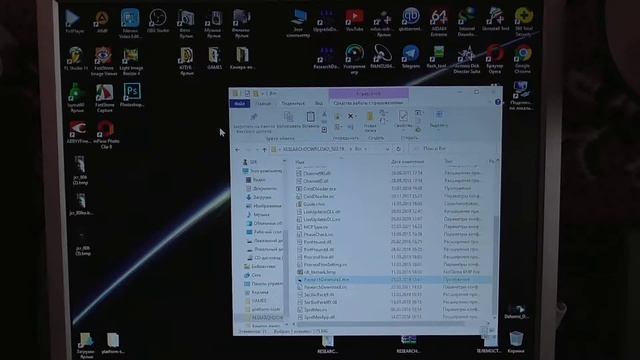Go up one folder level arrow

coord(264,150)
